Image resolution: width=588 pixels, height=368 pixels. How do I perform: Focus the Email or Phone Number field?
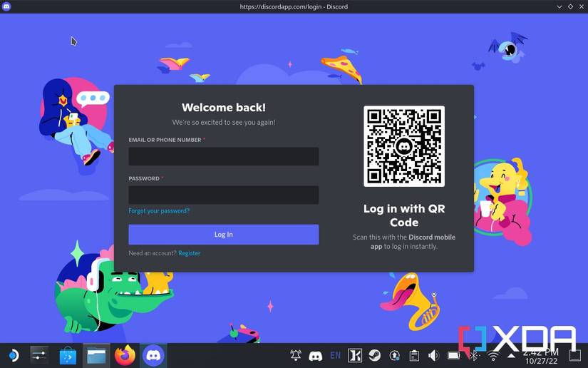224,156
